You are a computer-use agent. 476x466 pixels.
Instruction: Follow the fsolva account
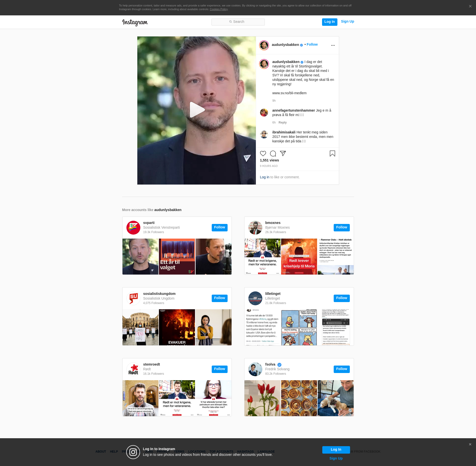pos(342,369)
